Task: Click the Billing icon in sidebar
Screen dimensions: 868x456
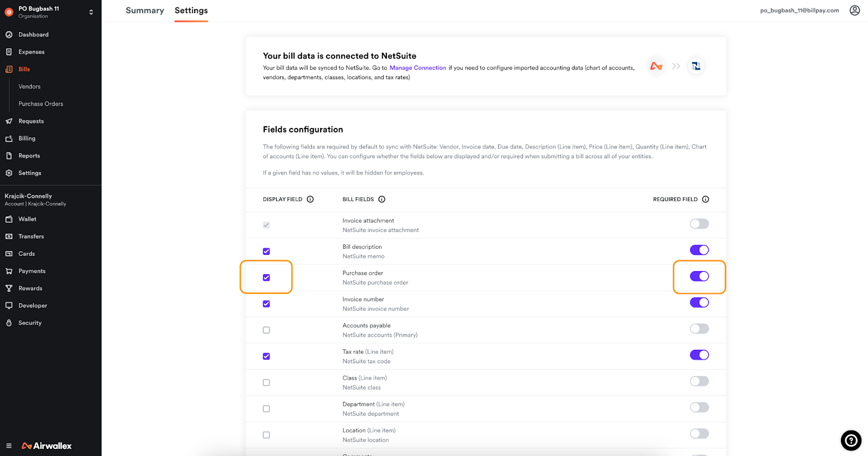Action: (x=9, y=139)
